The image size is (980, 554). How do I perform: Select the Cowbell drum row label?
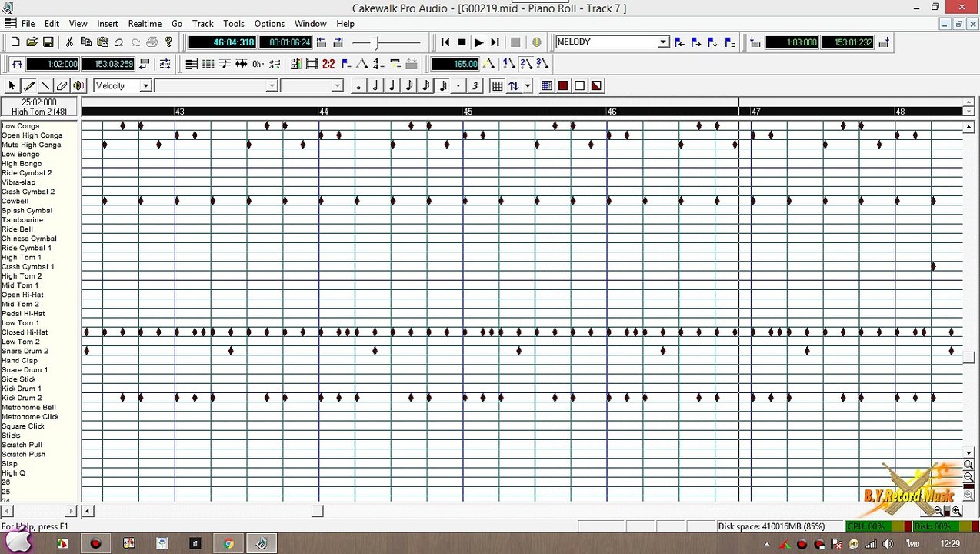click(15, 201)
